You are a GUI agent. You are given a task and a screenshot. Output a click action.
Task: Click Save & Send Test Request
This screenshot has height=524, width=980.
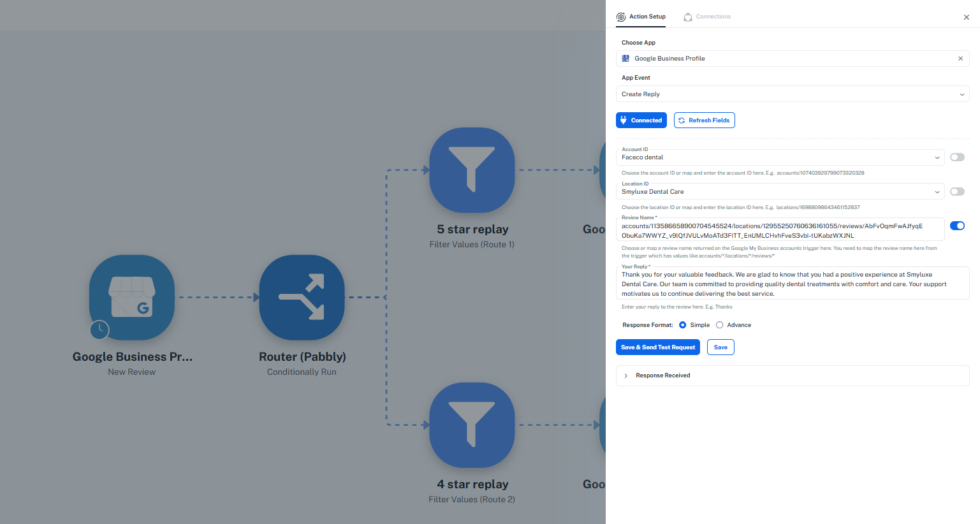point(658,347)
